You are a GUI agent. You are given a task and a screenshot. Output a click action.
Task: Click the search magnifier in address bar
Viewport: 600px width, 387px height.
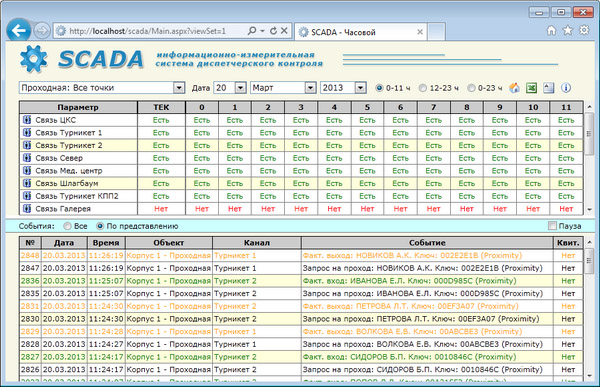click(x=252, y=31)
